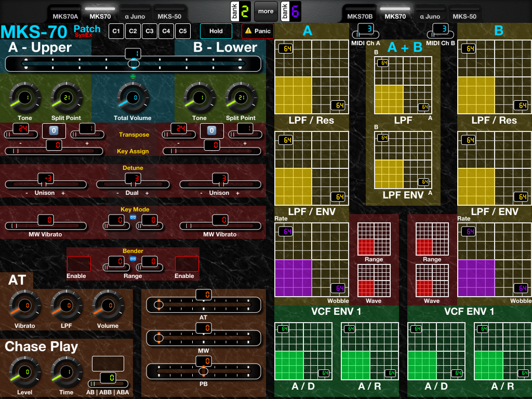Adjust the Dual detune slider
The width and height of the screenshot is (532, 399).
[133, 184]
